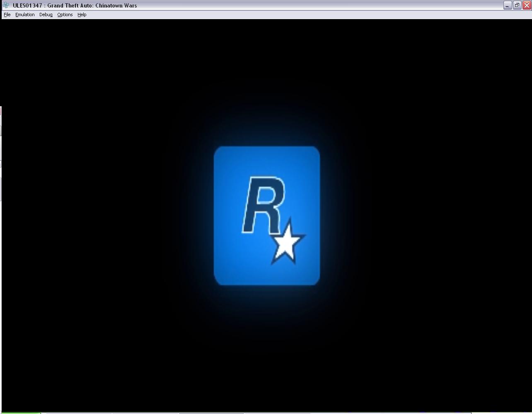The image size is (532, 414).
Task: Close the Chinatown Wars emulator window
Action: click(x=527, y=5)
